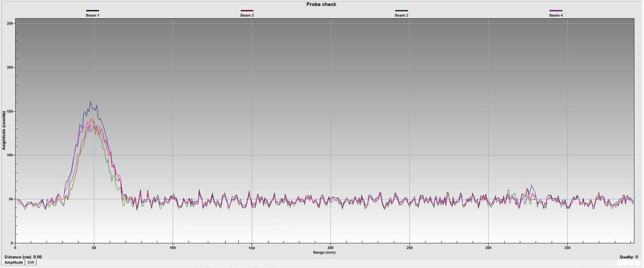Click the 150 tick on range axis
The width and height of the screenshot is (644, 268).
click(x=252, y=247)
